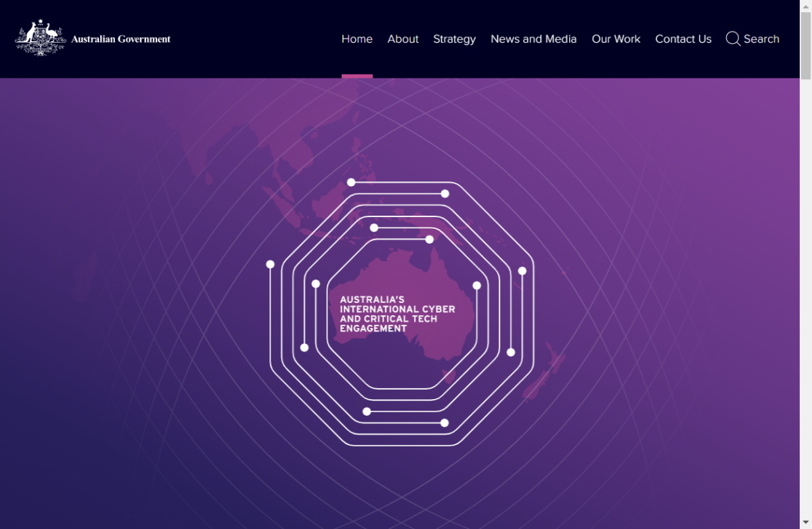Click the octagon cyber engagement emblem title
This screenshot has width=812, height=529.
tap(397, 314)
